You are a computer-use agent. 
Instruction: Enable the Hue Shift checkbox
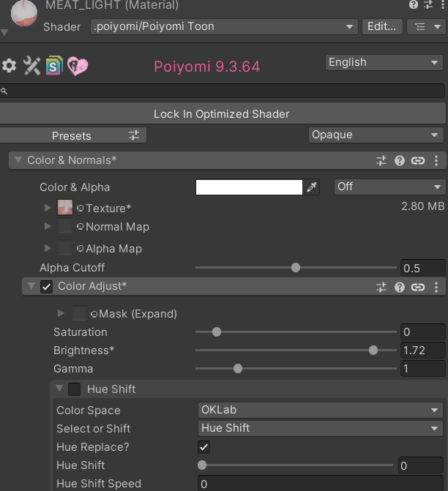coord(74,389)
